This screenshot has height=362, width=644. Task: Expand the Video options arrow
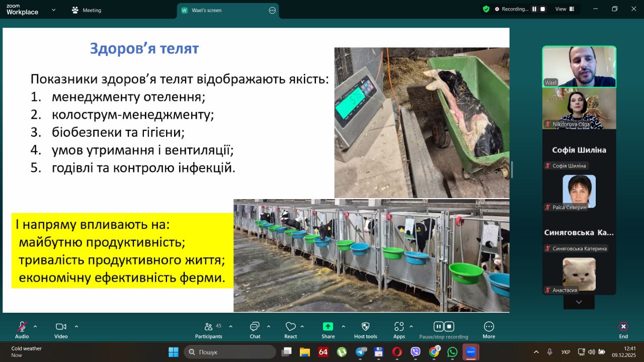tap(76, 326)
